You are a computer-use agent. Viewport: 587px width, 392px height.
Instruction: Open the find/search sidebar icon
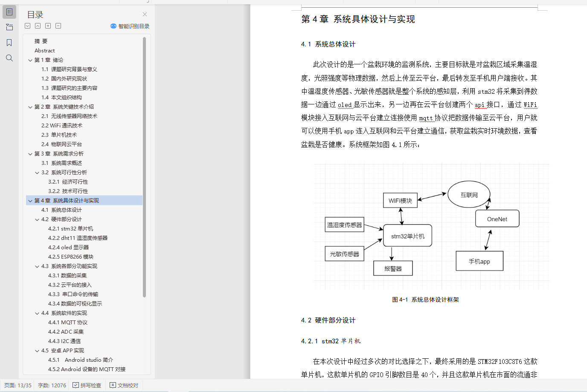[x=9, y=58]
